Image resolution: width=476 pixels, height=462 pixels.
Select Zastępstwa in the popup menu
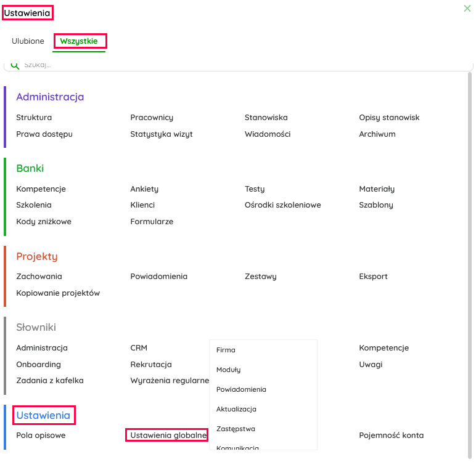pos(236,429)
